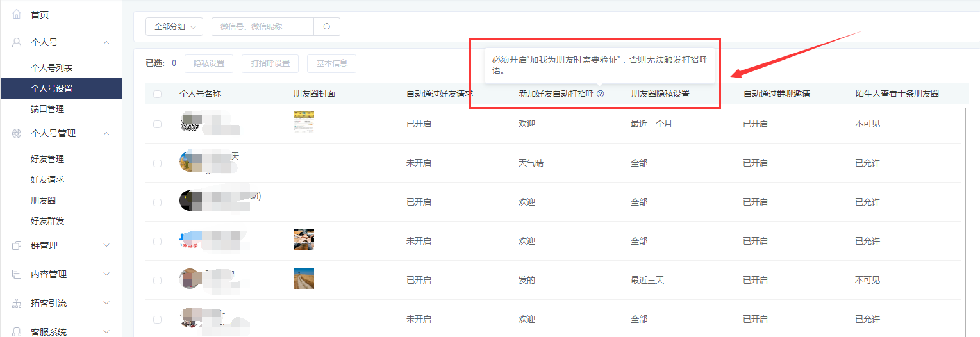Tick the select-all checkbox in table header

[x=158, y=94]
